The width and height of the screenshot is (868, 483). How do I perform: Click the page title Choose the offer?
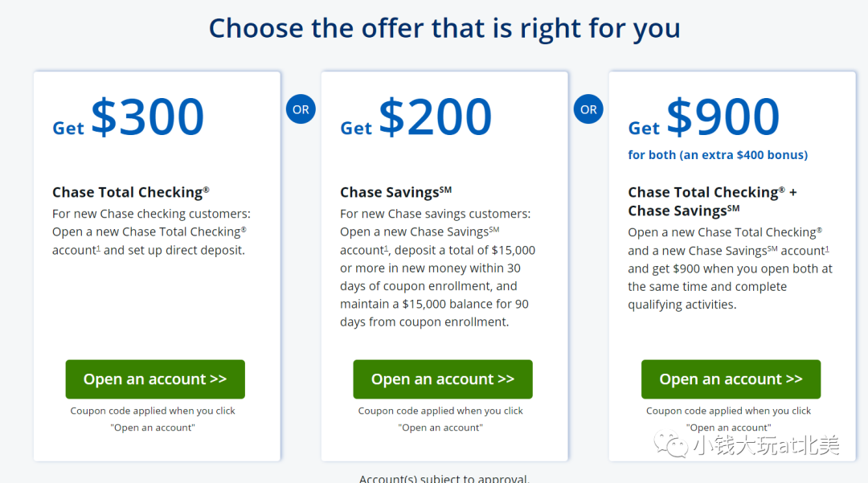444,28
